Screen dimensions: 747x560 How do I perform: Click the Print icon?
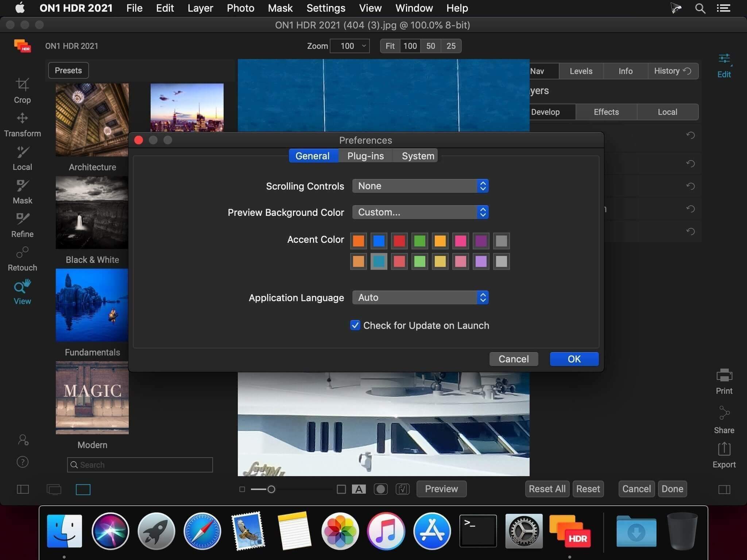pos(724,381)
